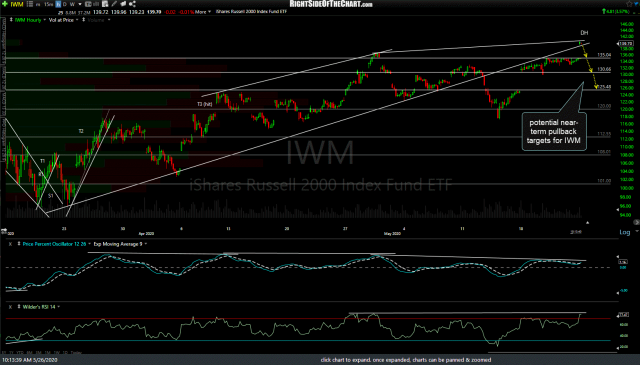Click the green plus add-symbol icon
This screenshot has width=640, height=365.
[4, 4]
